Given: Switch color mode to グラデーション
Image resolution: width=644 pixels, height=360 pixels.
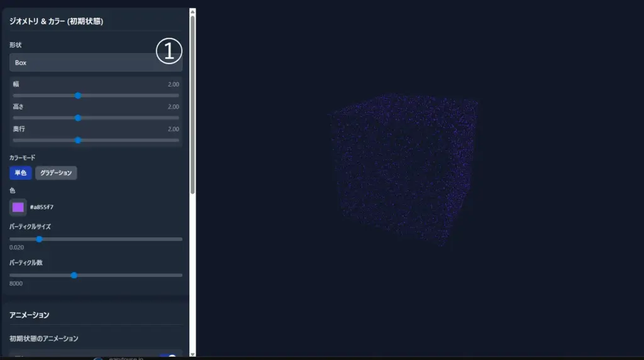Looking at the screenshot, I should point(56,173).
